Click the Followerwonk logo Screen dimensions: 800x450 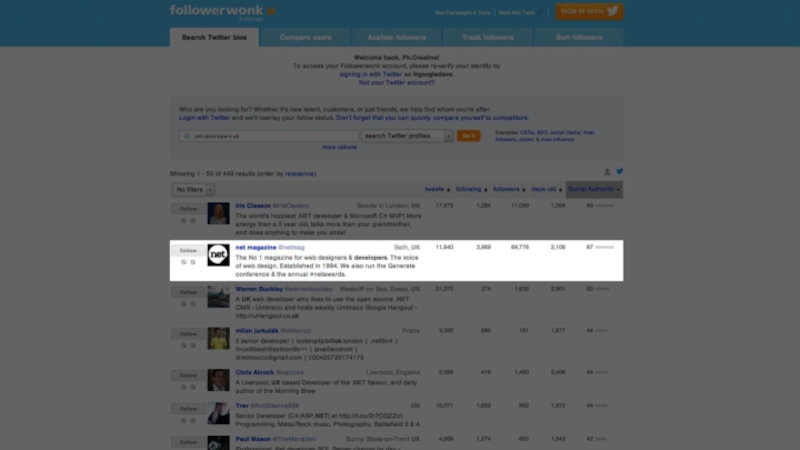pyautogui.click(x=222, y=11)
